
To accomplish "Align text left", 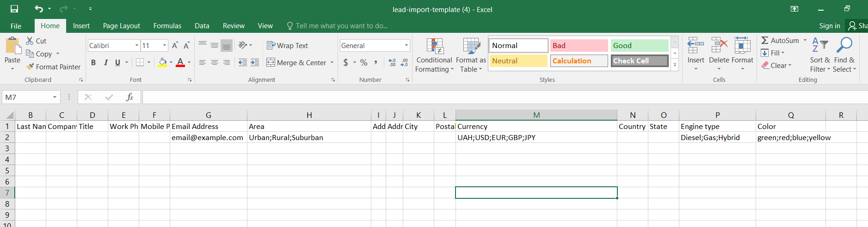I will 203,62.
